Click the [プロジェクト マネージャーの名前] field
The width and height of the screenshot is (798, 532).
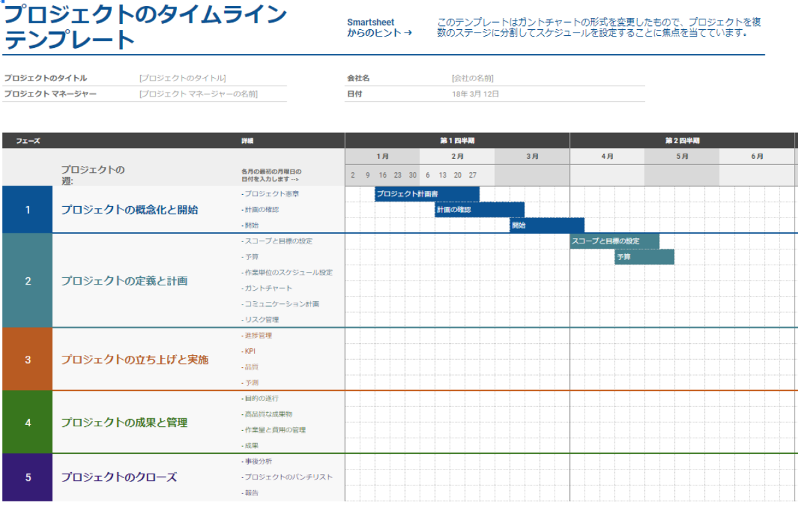(199, 94)
